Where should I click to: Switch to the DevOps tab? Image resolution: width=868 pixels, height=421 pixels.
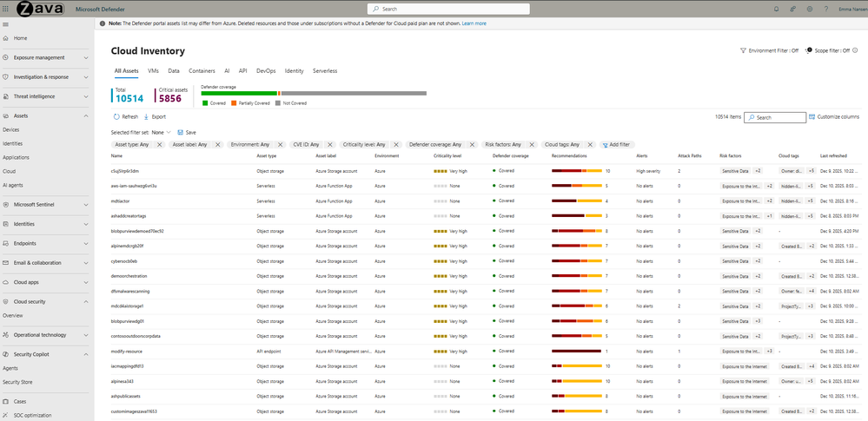266,71
